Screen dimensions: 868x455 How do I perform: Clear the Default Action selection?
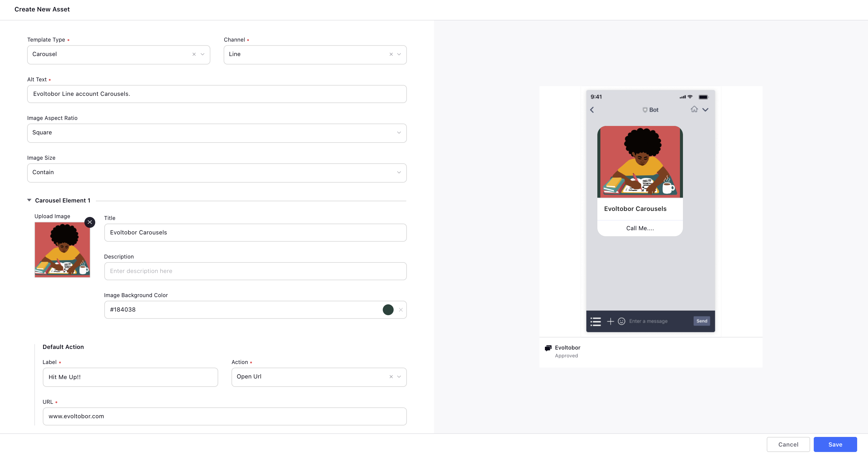[391, 376]
